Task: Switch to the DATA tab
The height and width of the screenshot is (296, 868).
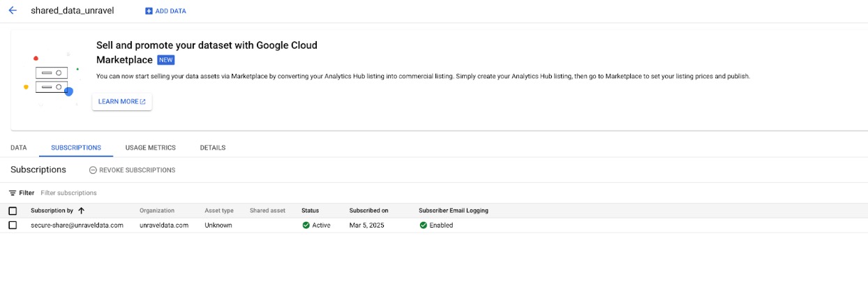Action: click(x=19, y=148)
